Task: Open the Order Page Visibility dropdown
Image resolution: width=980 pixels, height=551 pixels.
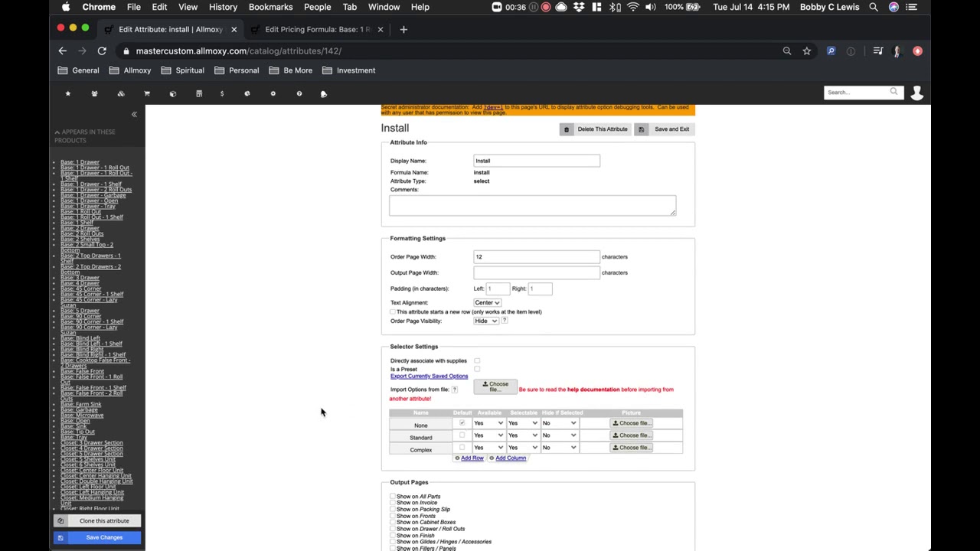Action: coord(485,321)
